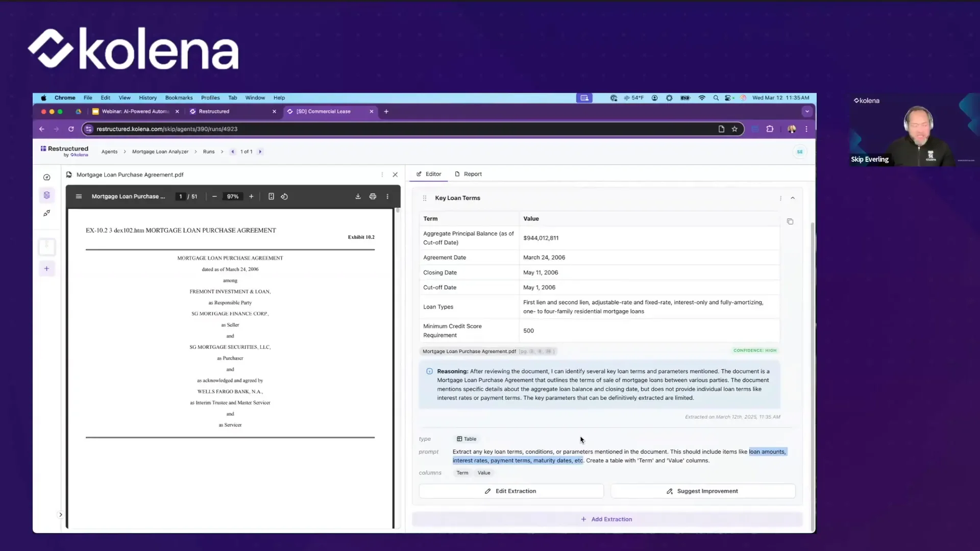Open the Bookmarks menu

tap(179, 97)
